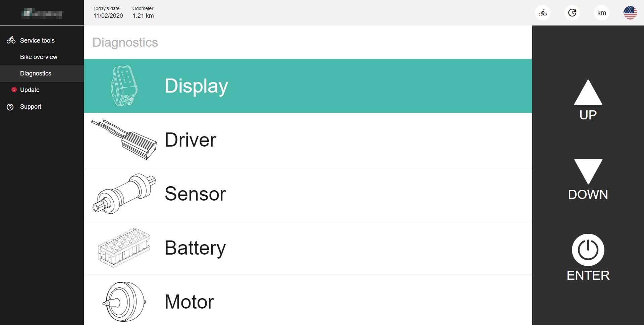Click the red Update notification badge
The height and width of the screenshot is (325, 644).
[x=14, y=90]
